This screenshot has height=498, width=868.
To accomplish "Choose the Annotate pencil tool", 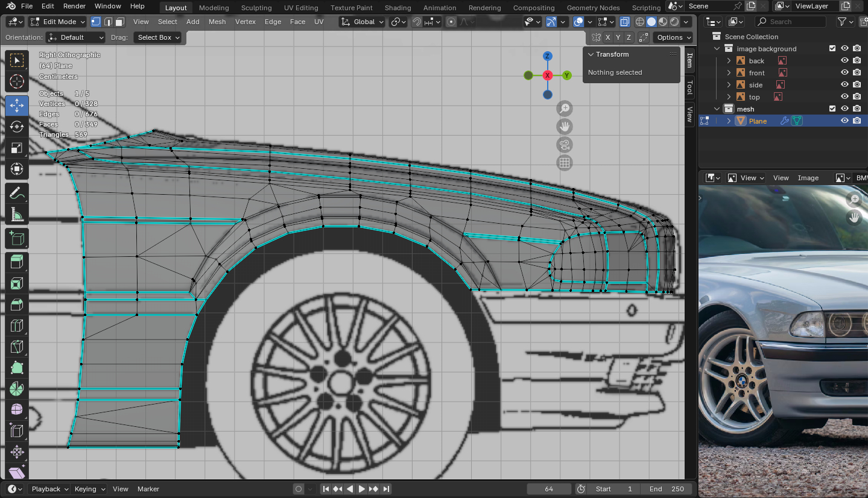I will click(17, 194).
